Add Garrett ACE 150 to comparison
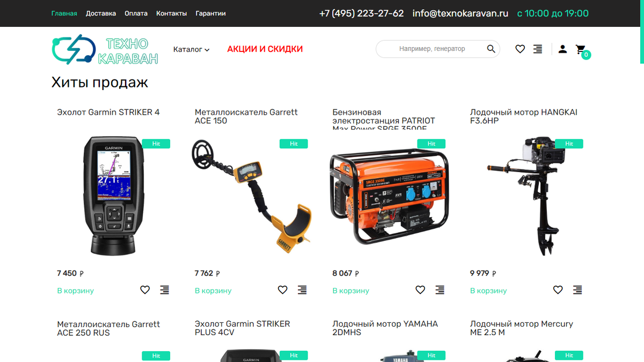644x362 pixels. click(x=302, y=290)
